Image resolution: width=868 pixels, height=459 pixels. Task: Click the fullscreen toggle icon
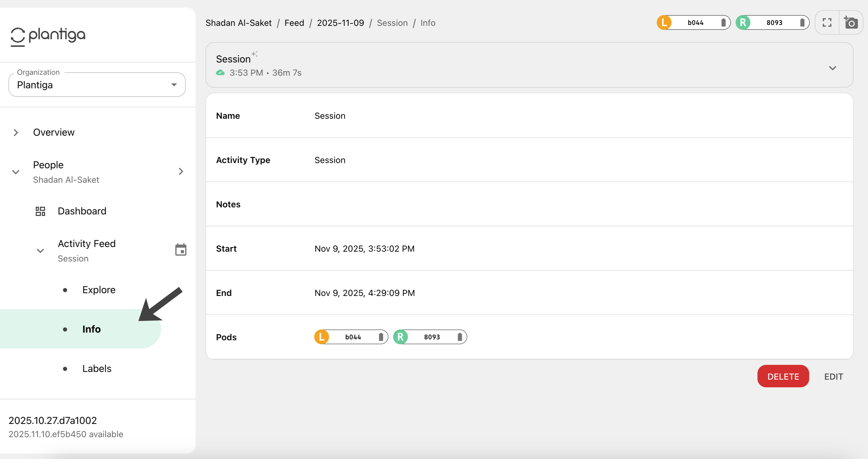coord(827,22)
